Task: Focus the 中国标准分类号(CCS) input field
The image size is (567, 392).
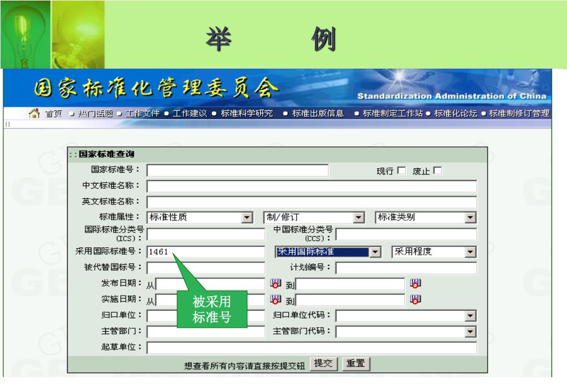Action: click(406, 234)
